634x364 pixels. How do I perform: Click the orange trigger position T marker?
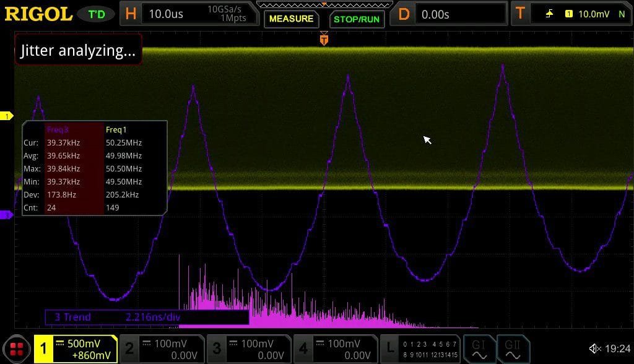point(324,39)
